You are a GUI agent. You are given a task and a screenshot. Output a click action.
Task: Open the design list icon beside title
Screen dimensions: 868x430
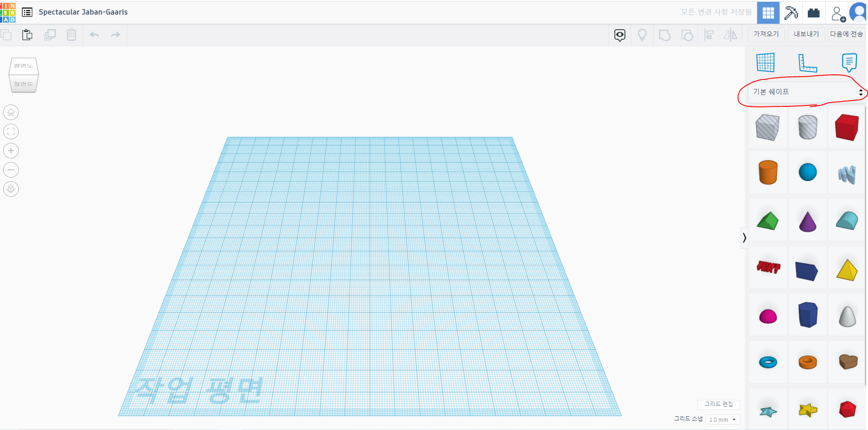tap(27, 12)
